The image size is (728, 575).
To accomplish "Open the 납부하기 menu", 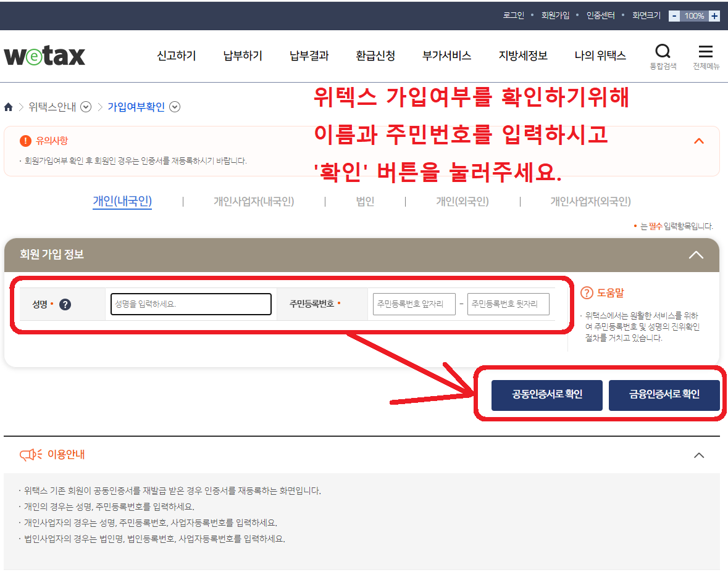I will [x=243, y=56].
